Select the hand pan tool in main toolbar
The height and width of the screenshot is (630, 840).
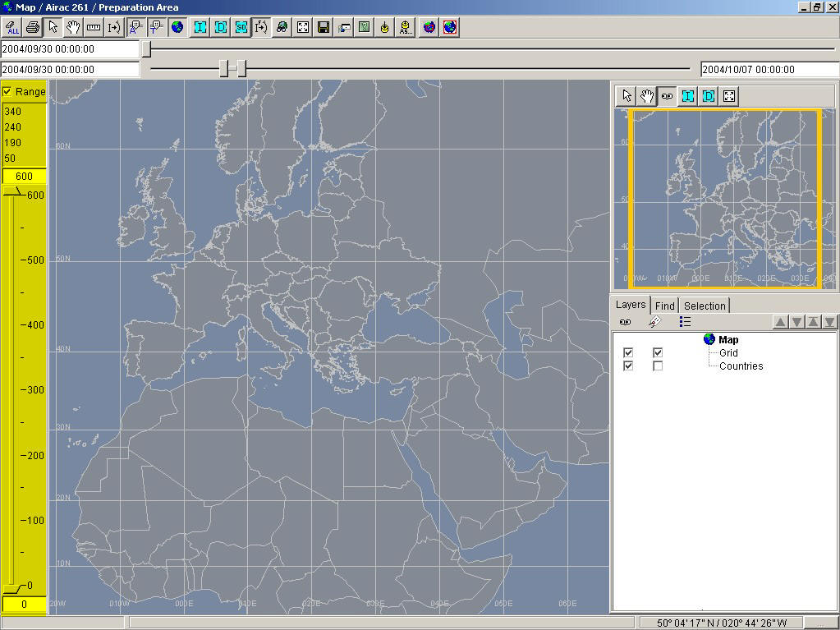coord(73,27)
